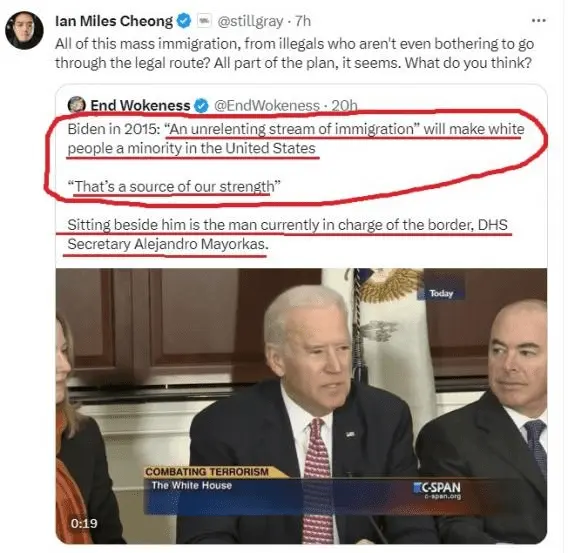Open the three-dot more options menu
Viewport: 568px width, 553px height.
pos(539,20)
